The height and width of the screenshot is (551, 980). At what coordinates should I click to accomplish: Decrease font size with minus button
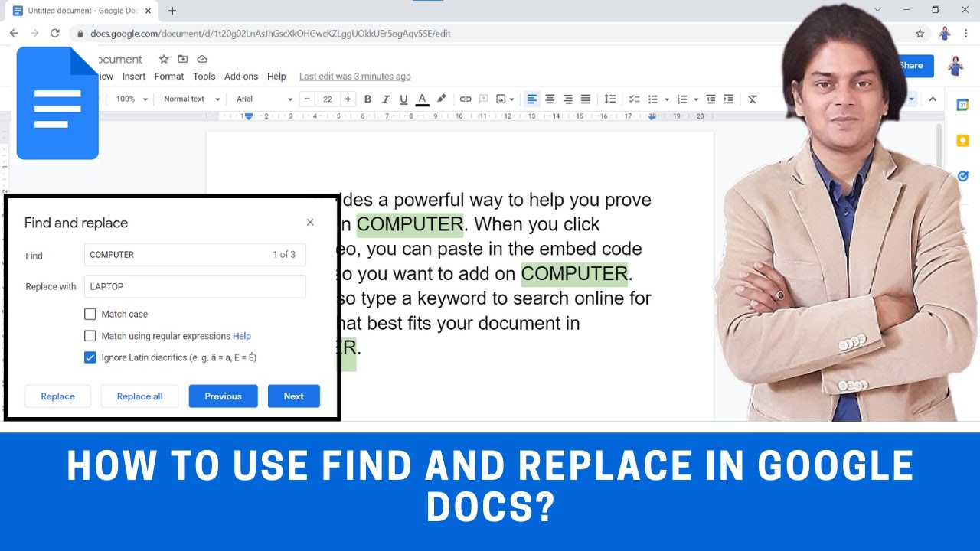tap(307, 99)
